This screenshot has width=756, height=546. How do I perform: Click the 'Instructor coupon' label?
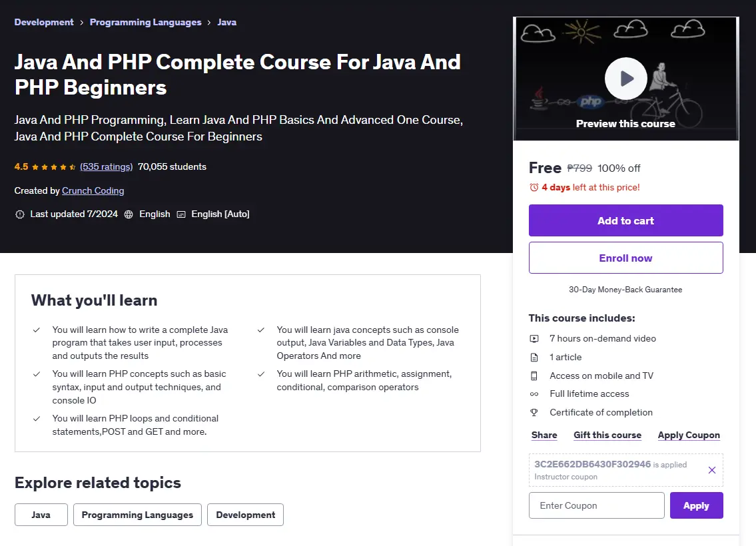[566, 477]
